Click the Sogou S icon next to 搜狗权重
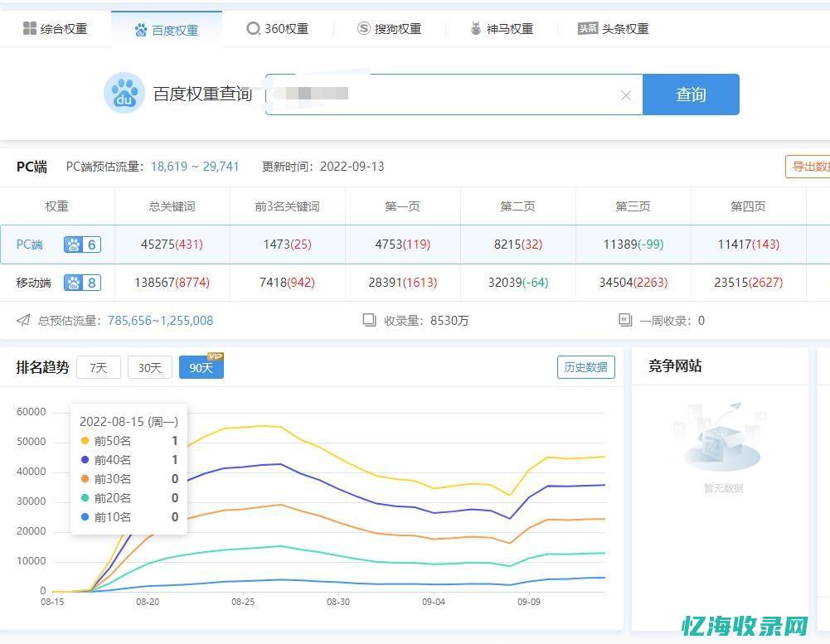Screen dimensions: 830x644 tap(363, 27)
